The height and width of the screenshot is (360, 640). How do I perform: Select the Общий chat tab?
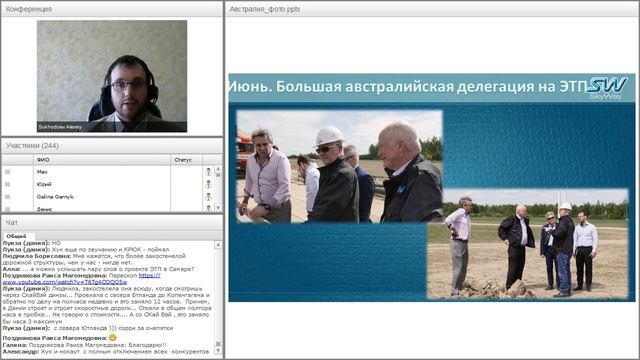[16, 236]
